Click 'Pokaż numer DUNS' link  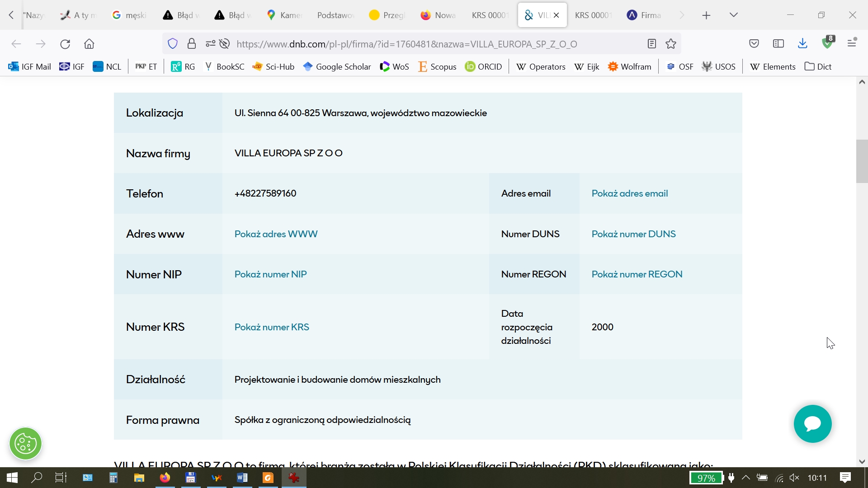[x=634, y=234]
